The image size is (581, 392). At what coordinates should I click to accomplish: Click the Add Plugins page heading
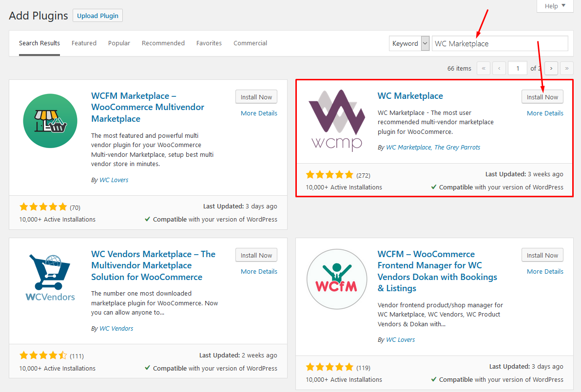point(39,16)
